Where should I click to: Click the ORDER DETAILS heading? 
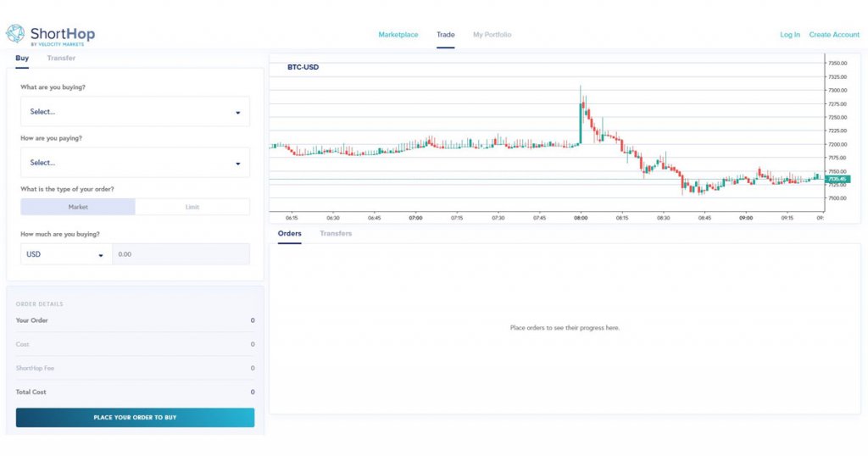(x=39, y=303)
